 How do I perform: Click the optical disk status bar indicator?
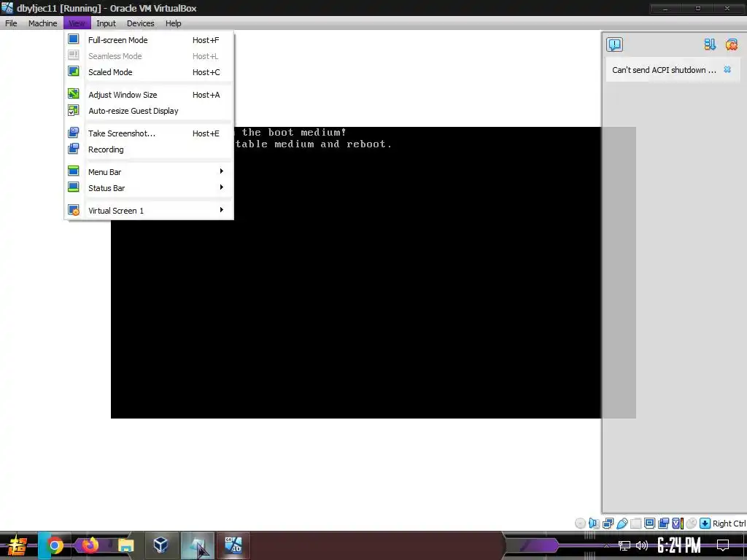pyautogui.click(x=580, y=524)
